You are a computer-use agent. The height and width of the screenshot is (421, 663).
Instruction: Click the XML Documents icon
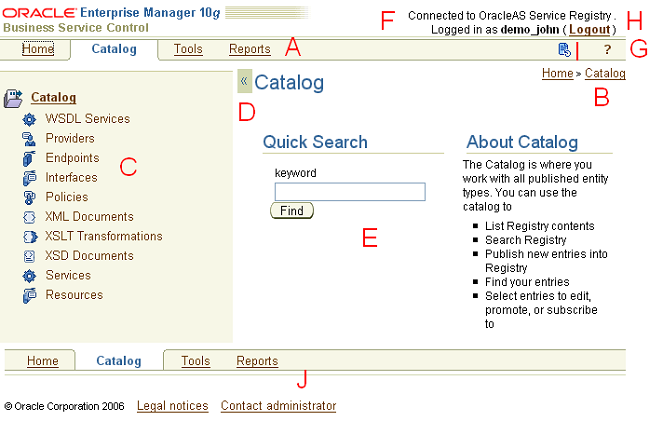[x=29, y=217]
